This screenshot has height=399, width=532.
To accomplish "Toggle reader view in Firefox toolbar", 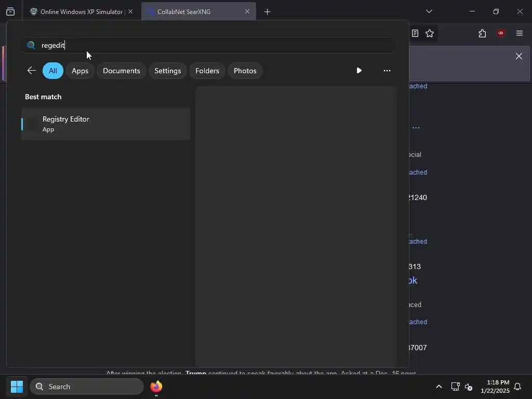I will tap(415, 33).
